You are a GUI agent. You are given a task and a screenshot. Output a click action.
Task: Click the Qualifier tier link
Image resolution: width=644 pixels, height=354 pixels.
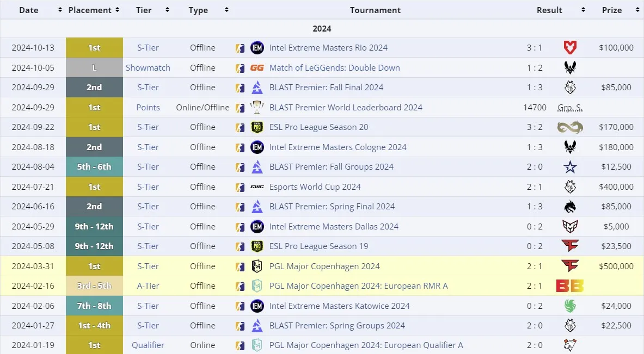pyautogui.click(x=148, y=345)
